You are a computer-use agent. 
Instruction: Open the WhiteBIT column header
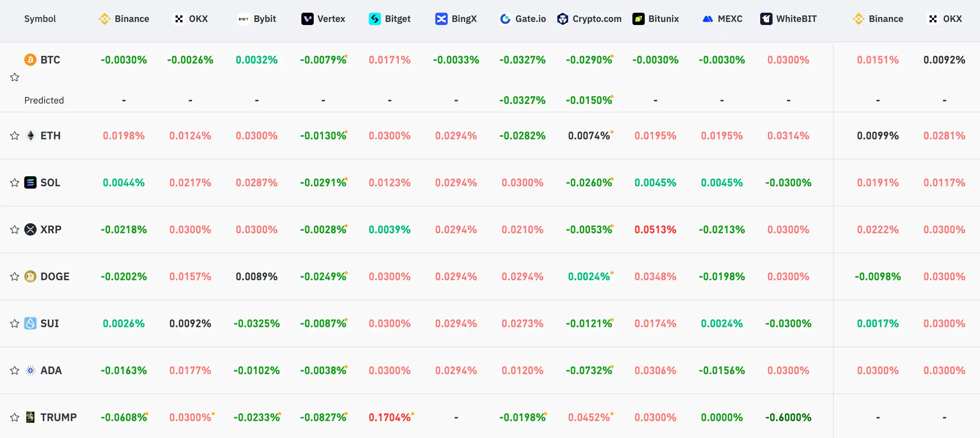[x=789, y=19]
